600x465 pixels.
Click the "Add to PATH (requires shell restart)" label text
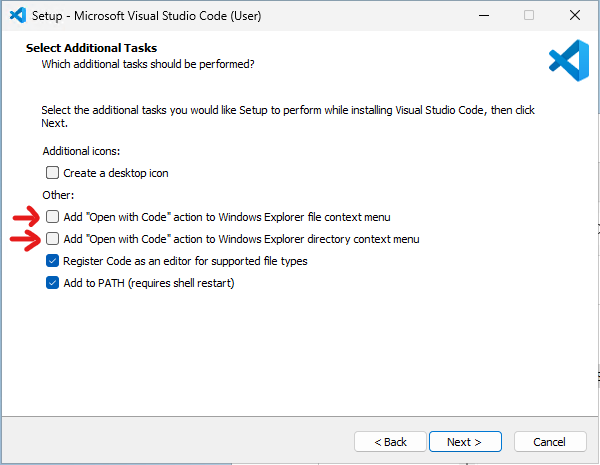[149, 283]
